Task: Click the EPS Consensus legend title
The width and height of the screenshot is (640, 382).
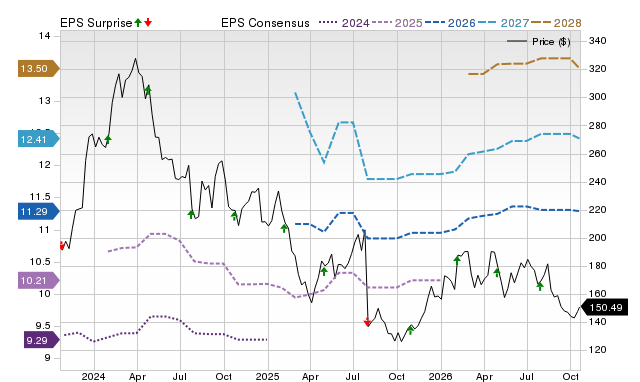Action: coord(265,23)
